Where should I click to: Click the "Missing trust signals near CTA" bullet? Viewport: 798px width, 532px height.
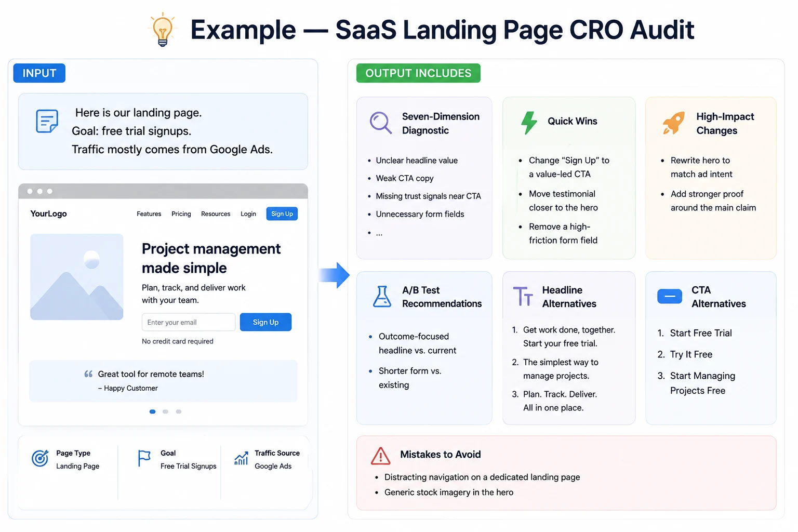pyautogui.click(x=429, y=196)
